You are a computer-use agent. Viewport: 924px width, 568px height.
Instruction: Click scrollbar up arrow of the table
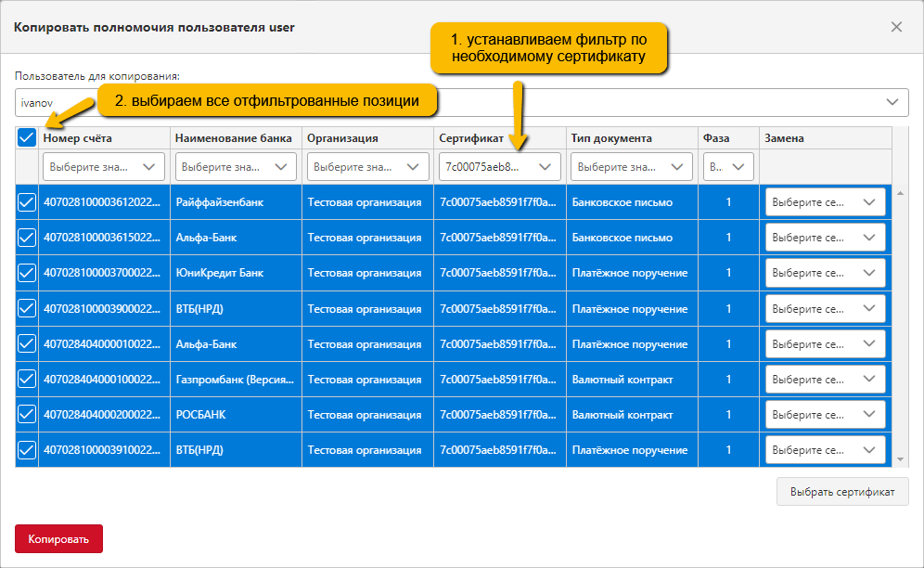(x=900, y=193)
